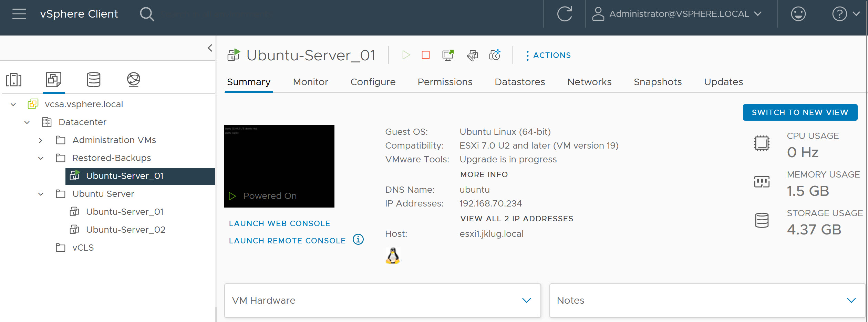Switch to the Snapshots tab

(x=658, y=82)
